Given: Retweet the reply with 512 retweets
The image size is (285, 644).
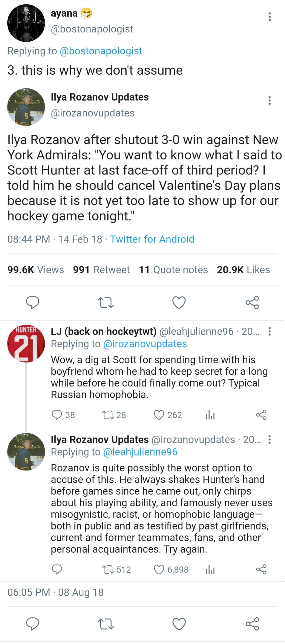Looking at the screenshot, I should click(116, 570).
